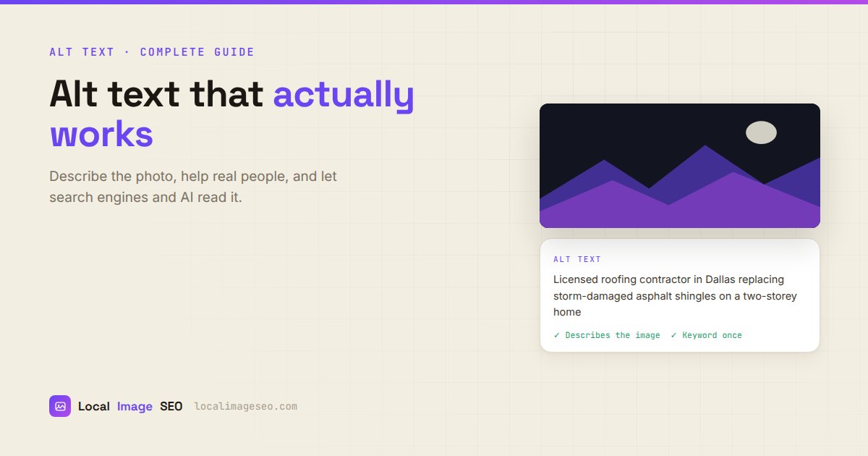Click the localimageseo.com URL text
The image size is (868, 456).
[246, 407]
